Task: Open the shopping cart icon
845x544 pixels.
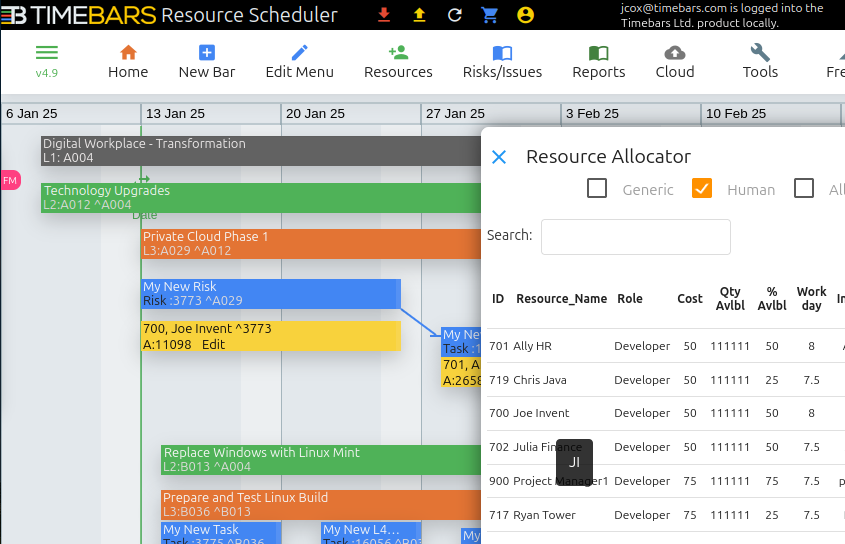Action: point(490,15)
